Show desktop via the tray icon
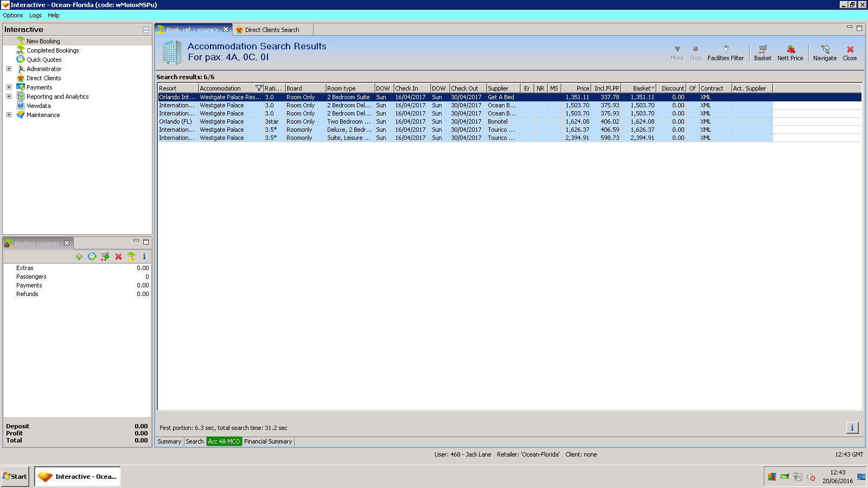Viewport: 868px width, 488px height. point(861,477)
